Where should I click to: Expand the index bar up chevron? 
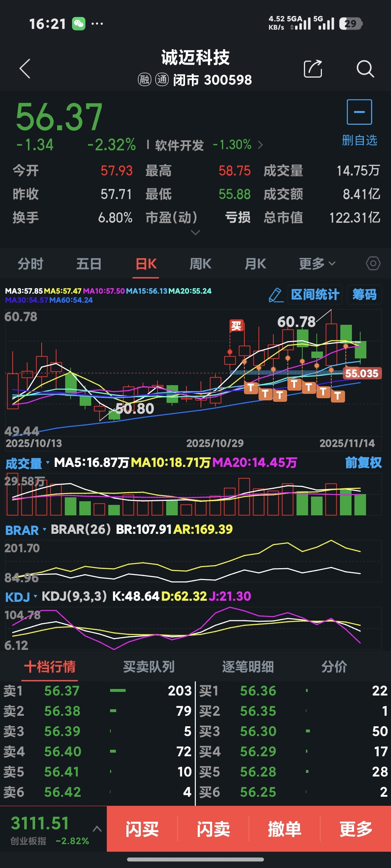click(x=97, y=829)
